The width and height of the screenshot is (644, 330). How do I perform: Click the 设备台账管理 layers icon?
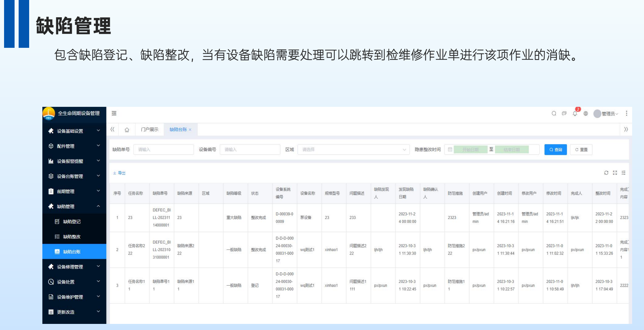(x=51, y=176)
